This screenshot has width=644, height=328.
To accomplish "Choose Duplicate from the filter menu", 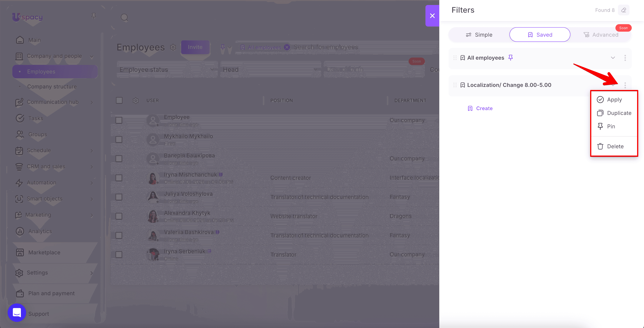I will (614, 113).
